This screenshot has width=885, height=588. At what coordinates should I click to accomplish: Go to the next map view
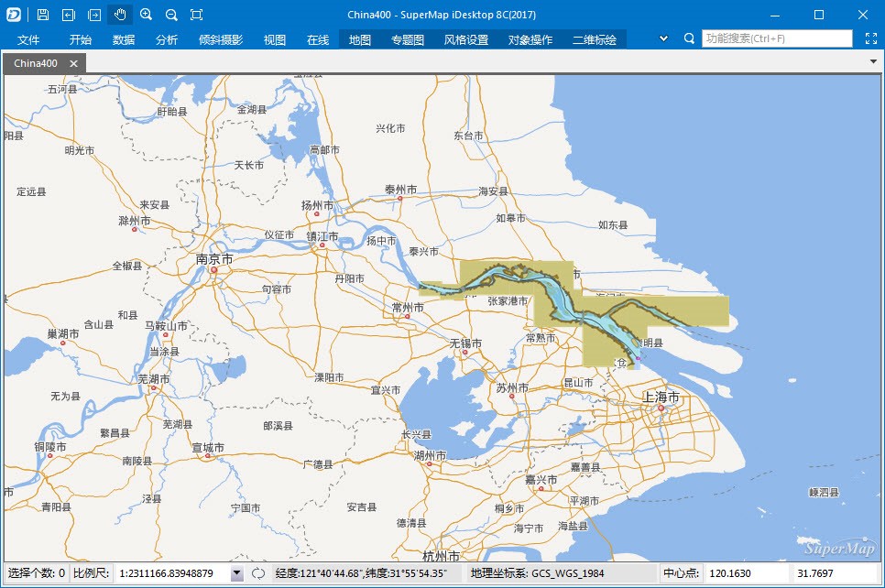coord(94,15)
